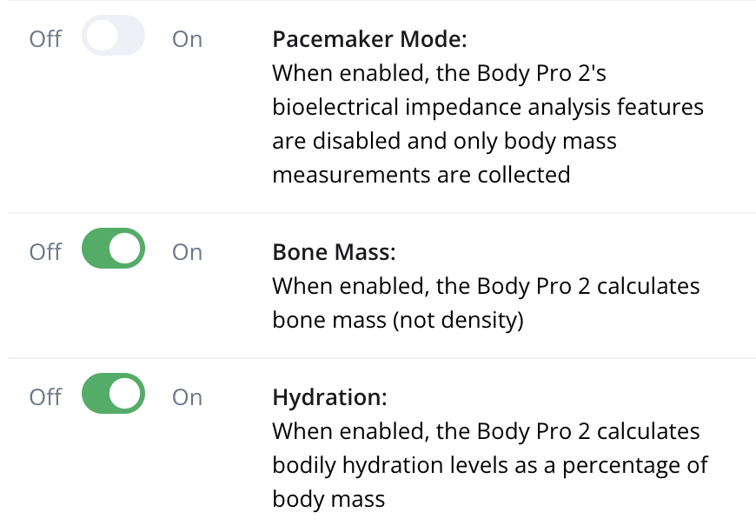This screenshot has height=532, width=756.
Task: Click the green knob of Hydration switch
Action: pyautogui.click(x=126, y=394)
